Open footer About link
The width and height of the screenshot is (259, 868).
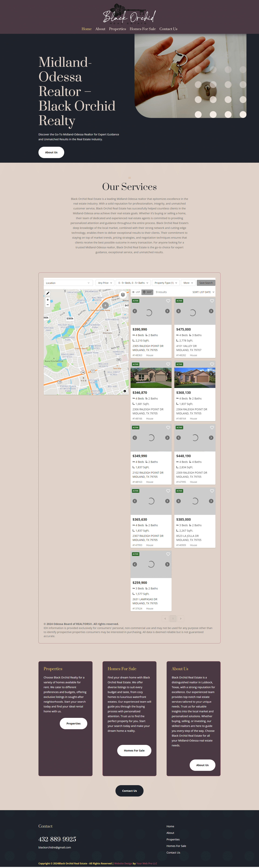click(x=170, y=833)
